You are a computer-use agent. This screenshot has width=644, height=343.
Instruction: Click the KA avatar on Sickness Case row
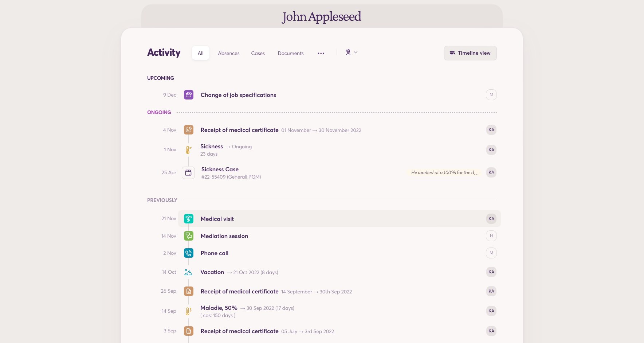[491, 172]
